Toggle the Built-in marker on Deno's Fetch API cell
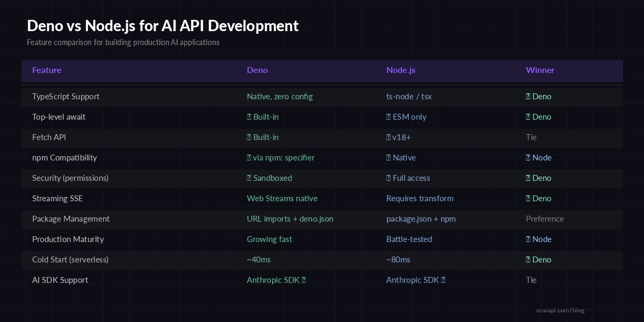The image size is (644, 322). pyautogui.click(x=249, y=137)
